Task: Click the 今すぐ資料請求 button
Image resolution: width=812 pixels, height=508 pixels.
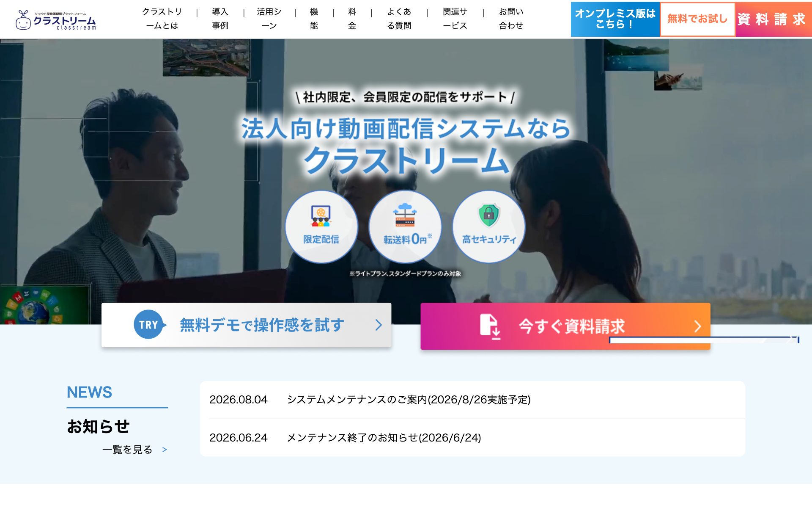Action: click(x=565, y=326)
